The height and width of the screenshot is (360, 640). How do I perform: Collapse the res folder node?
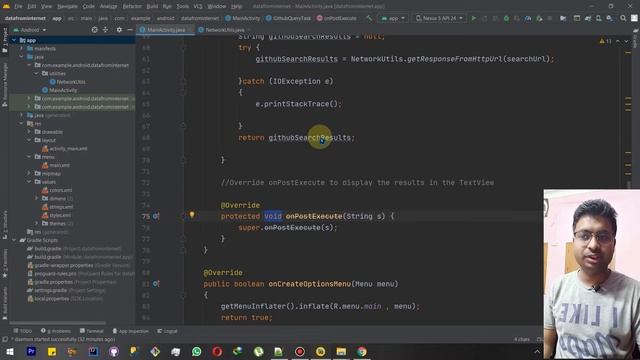22,123
